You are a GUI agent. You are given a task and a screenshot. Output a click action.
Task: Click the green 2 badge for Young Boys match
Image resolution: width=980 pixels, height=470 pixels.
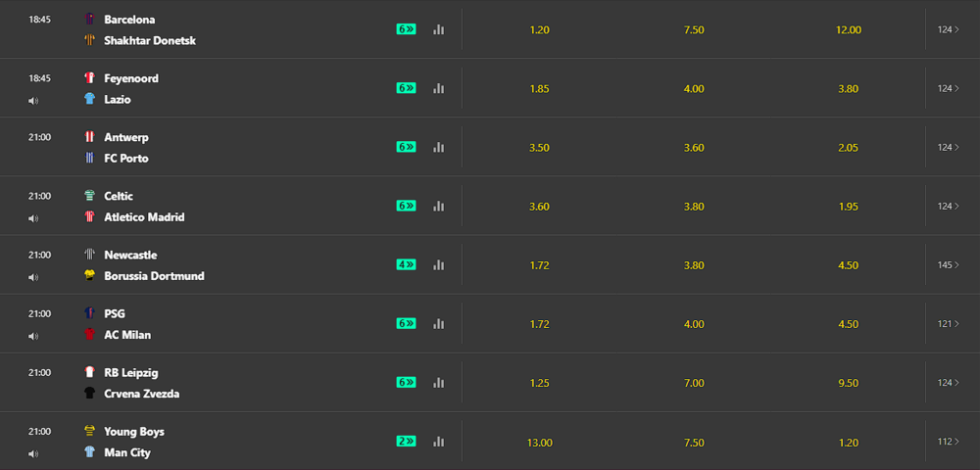point(407,442)
